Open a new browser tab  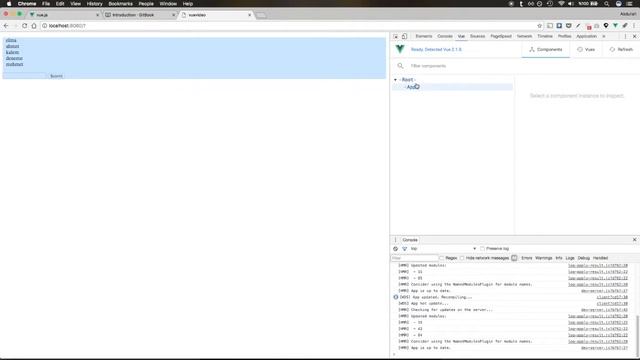261,15
